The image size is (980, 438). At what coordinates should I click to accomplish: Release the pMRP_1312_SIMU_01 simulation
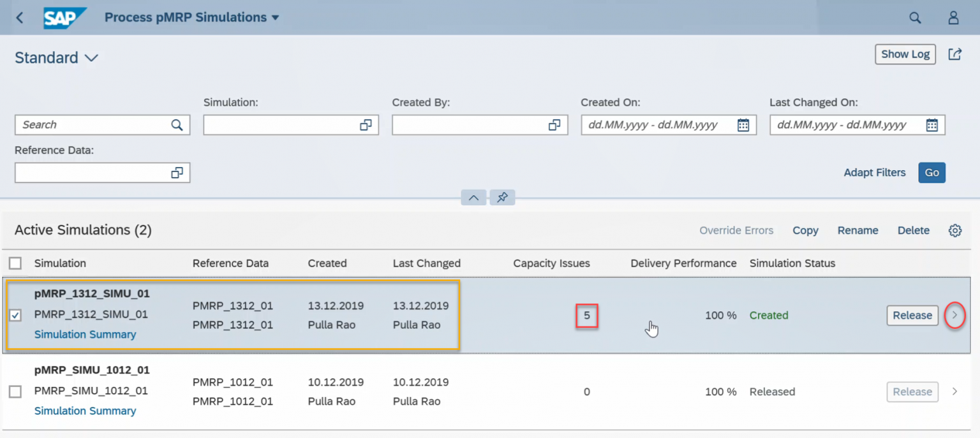point(912,315)
